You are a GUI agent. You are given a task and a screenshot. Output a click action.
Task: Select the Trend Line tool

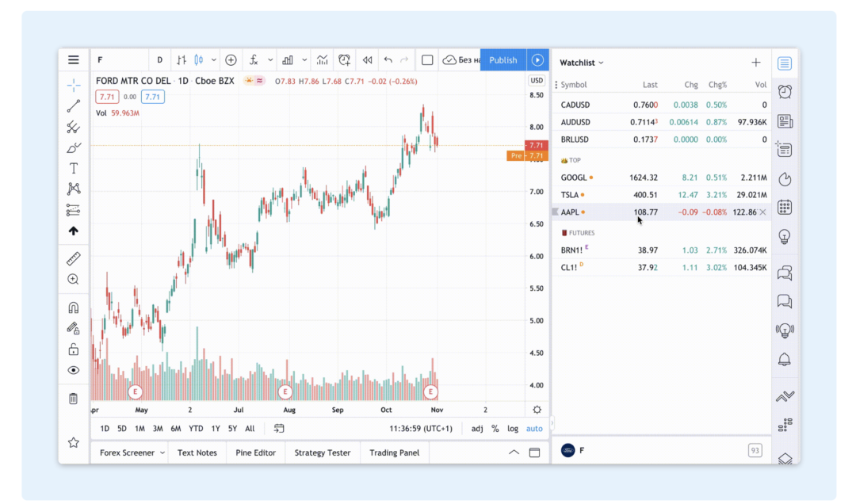coord(74,105)
